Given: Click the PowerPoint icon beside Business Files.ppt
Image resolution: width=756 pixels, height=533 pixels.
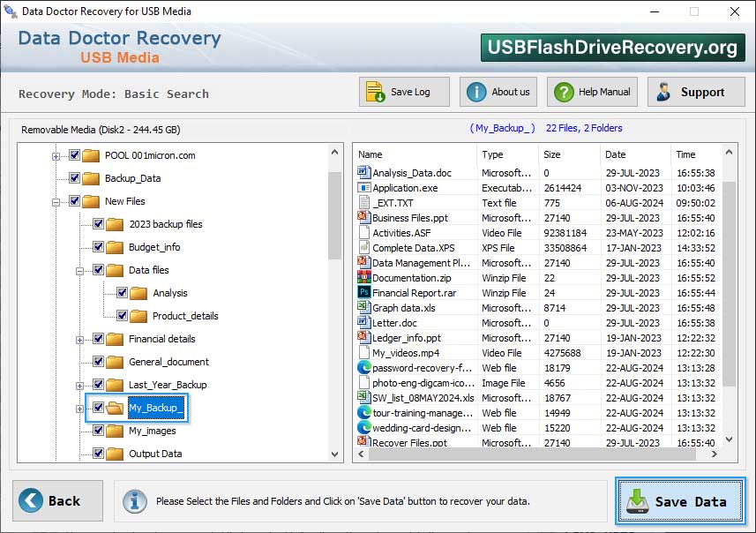Looking at the screenshot, I should pyautogui.click(x=363, y=217).
